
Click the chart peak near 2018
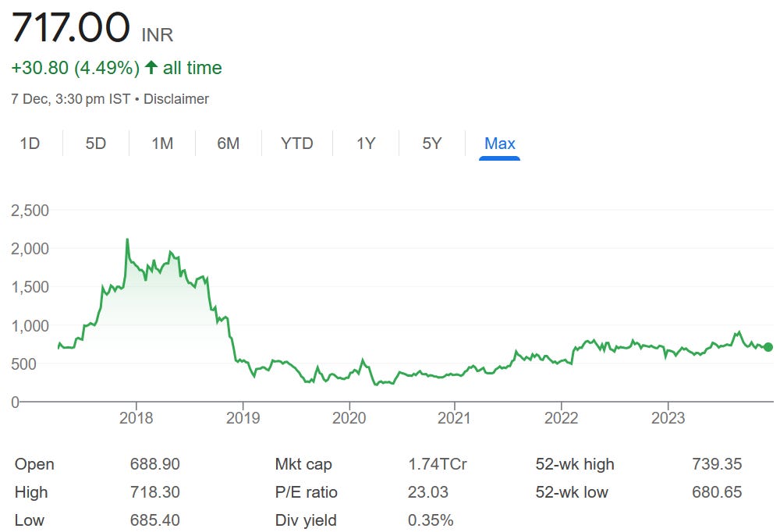click(127, 240)
